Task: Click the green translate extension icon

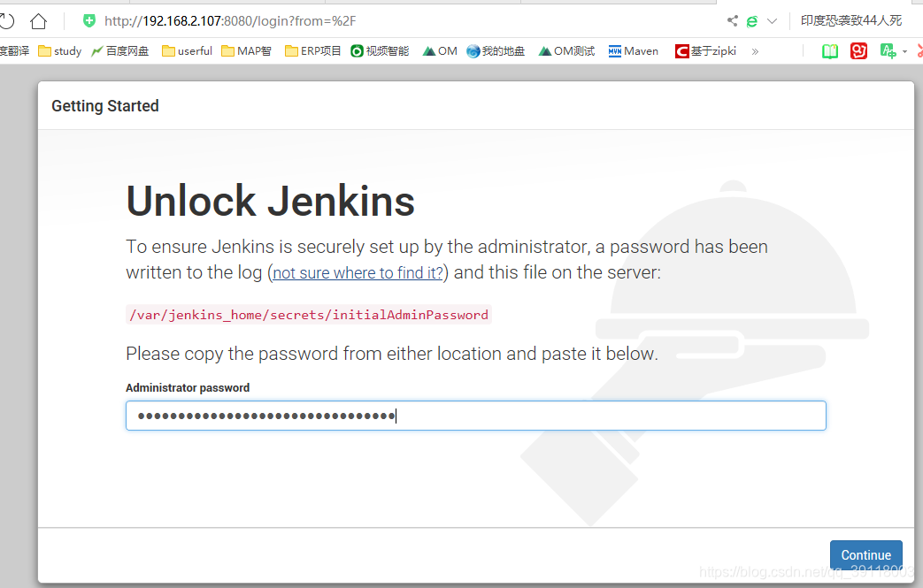Action: tap(888, 51)
